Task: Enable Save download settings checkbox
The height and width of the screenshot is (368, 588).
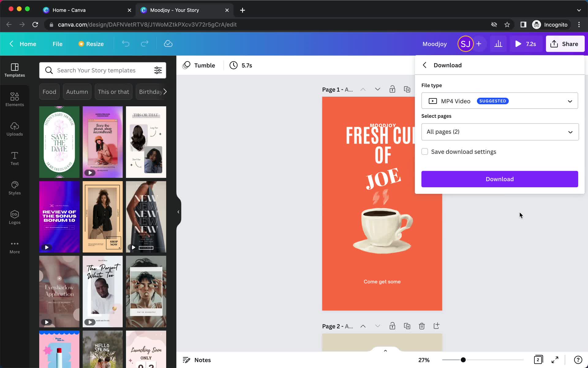Action: click(424, 151)
